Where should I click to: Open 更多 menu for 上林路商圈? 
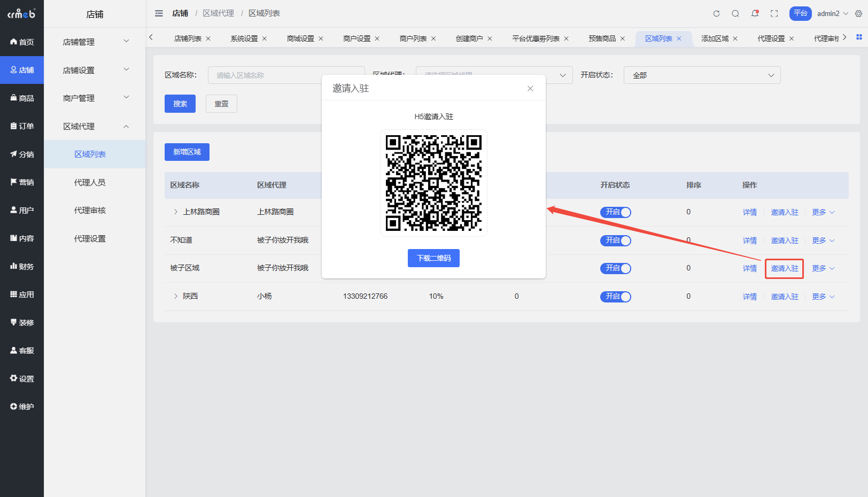tap(823, 212)
